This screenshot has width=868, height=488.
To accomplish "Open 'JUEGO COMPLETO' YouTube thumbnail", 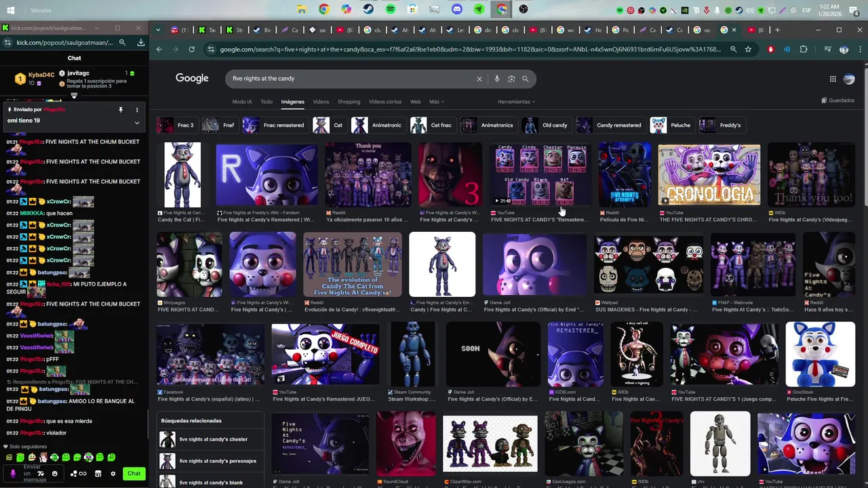I will 325,354.
